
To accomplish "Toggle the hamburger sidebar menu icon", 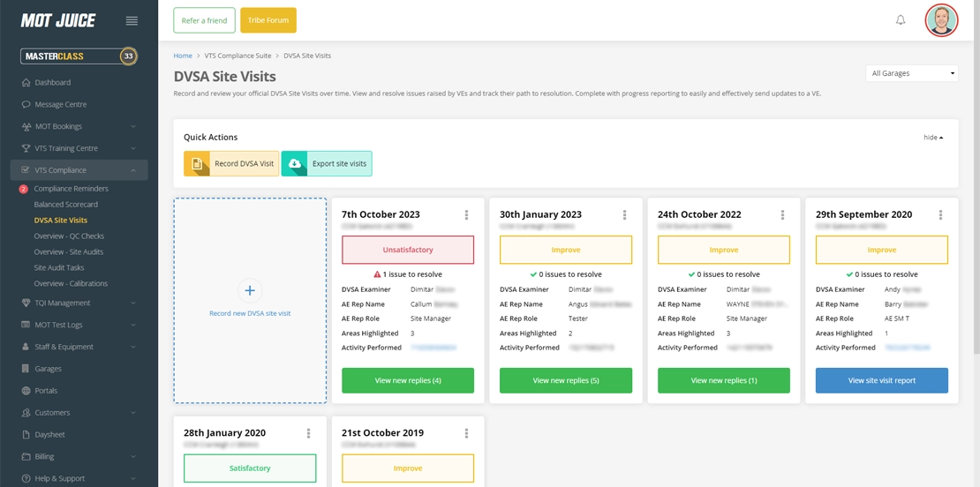I will (x=132, y=20).
